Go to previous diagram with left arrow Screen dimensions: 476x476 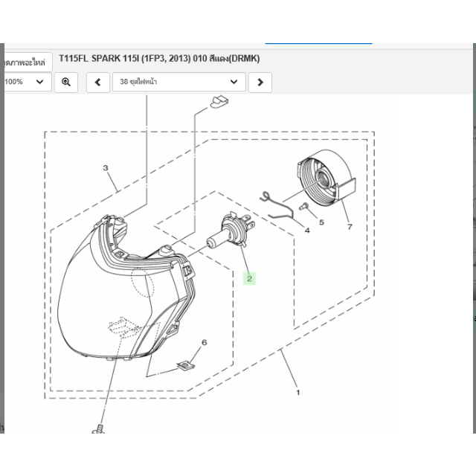point(98,82)
